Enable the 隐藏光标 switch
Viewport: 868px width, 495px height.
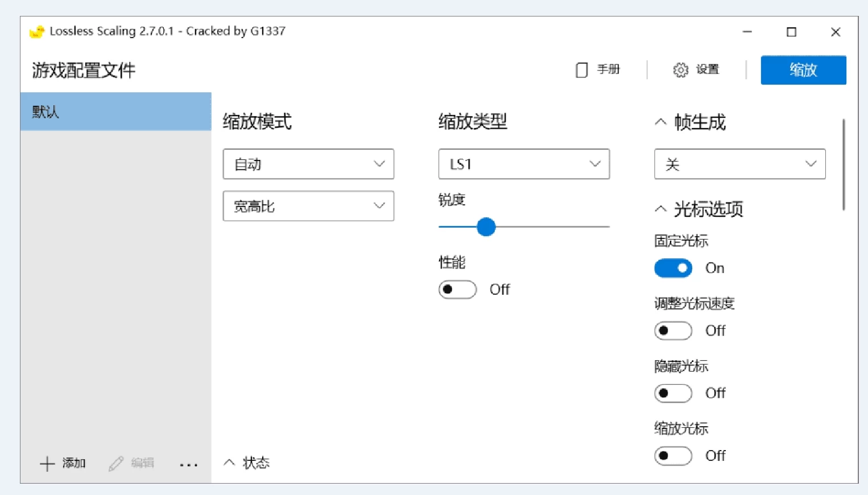click(x=673, y=393)
